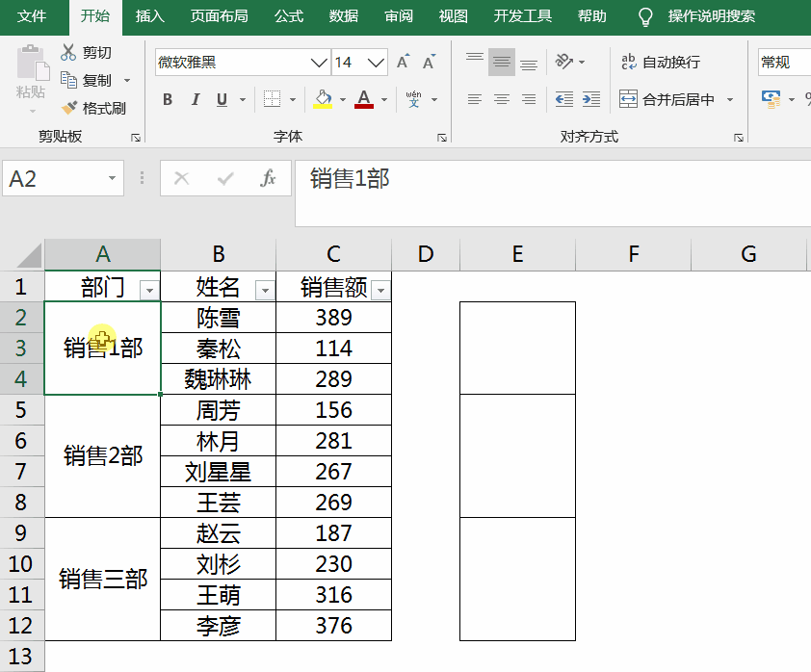Open number format box 常规
Screen dimensions: 811x672
784,62
